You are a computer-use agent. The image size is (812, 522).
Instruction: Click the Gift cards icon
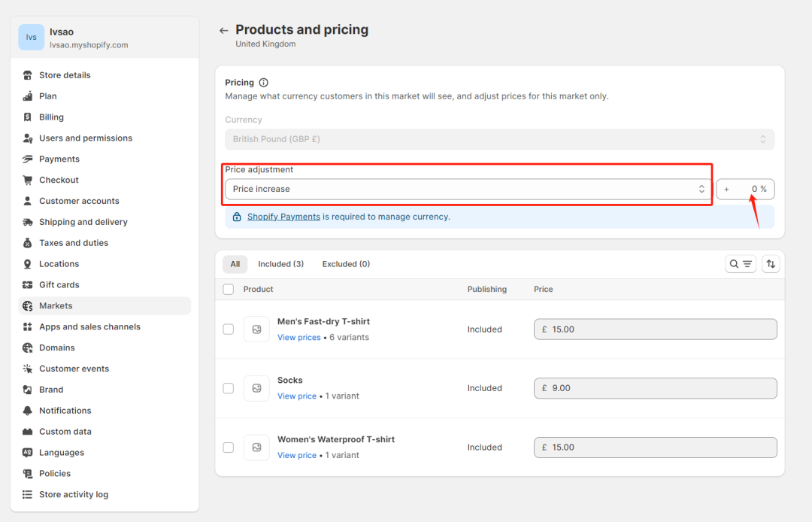pos(28,285)
